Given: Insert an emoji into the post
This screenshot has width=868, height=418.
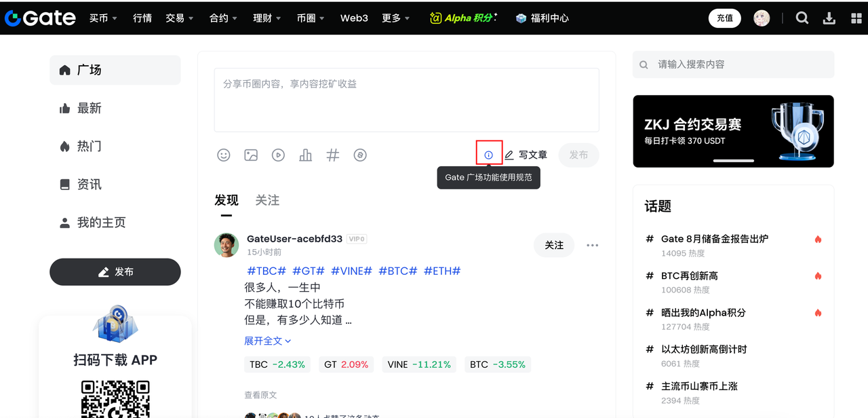Looking at the screenshot, I should (x=224, y=155).
